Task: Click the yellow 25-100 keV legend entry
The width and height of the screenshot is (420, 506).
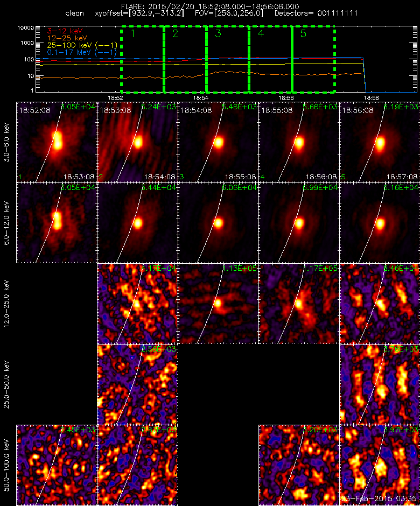Action: click(82, 45)
